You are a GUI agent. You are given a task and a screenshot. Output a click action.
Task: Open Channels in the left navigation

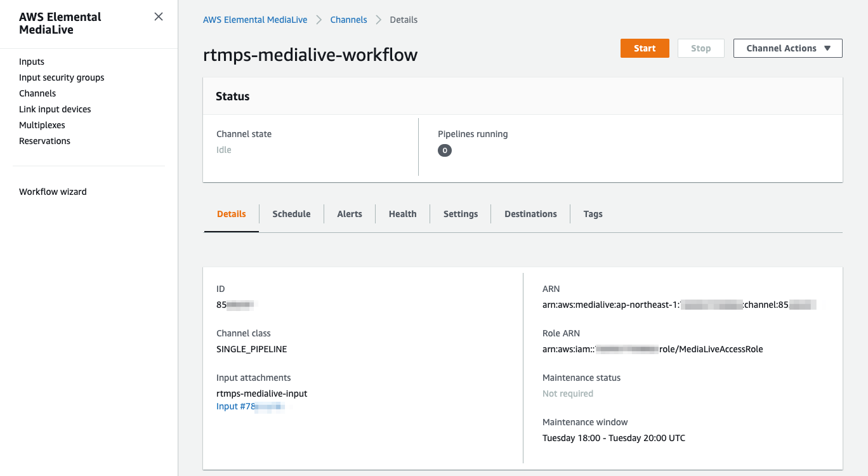coord(37,93)
